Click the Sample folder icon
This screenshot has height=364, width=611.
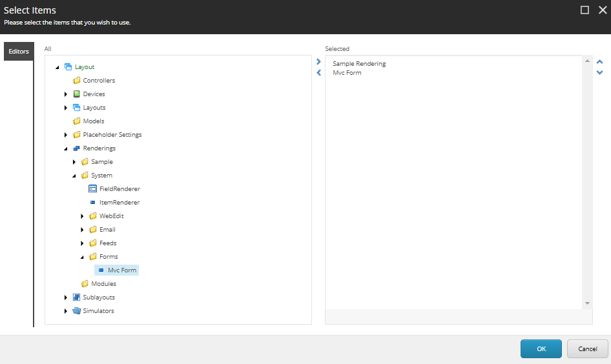[85, 161]
